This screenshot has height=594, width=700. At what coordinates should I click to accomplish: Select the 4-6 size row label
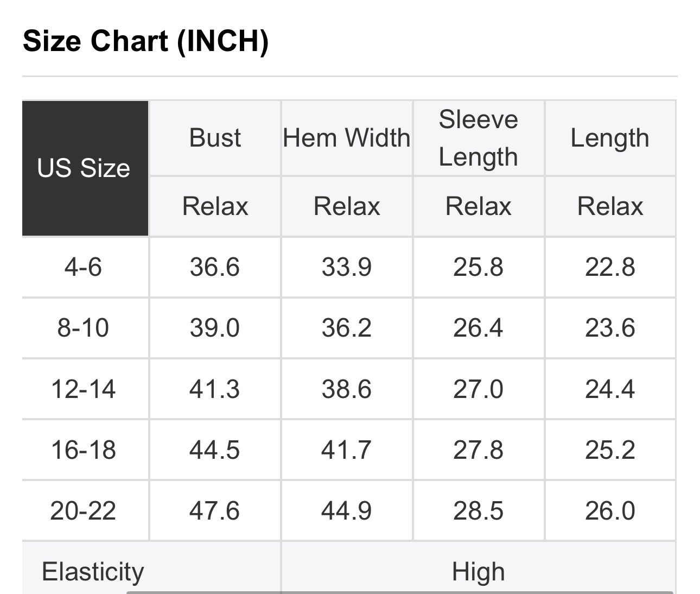click(x=83, y=267)
